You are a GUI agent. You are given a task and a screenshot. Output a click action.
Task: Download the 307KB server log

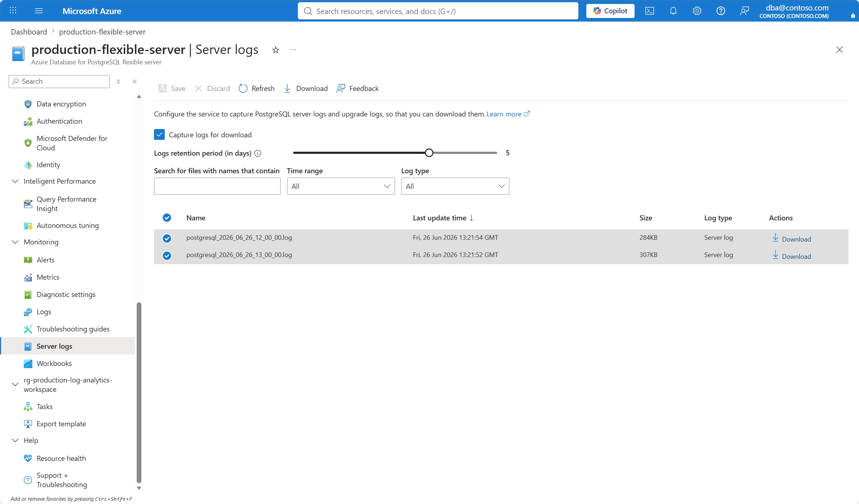(x=792, y=256)
